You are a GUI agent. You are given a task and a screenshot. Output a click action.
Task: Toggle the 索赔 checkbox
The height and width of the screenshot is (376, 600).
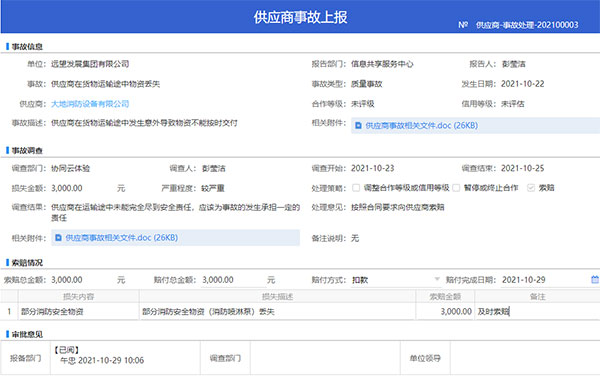(x=531, y=188)
